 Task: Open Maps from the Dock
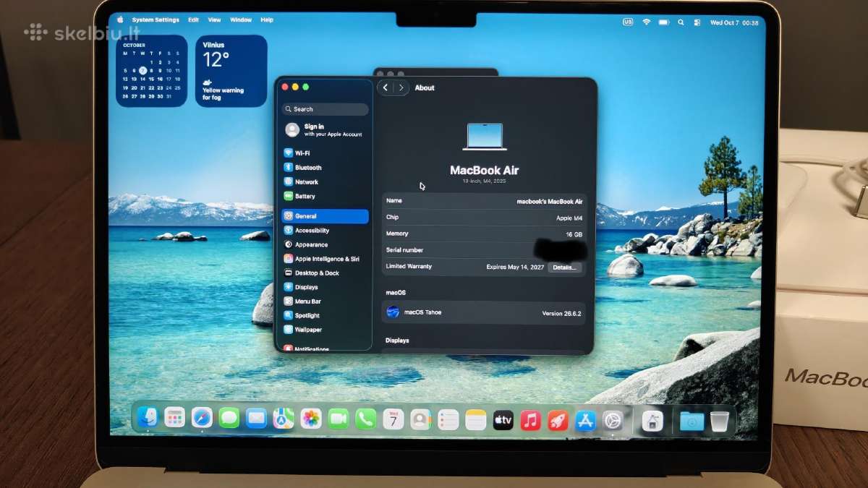pos(284,419)
